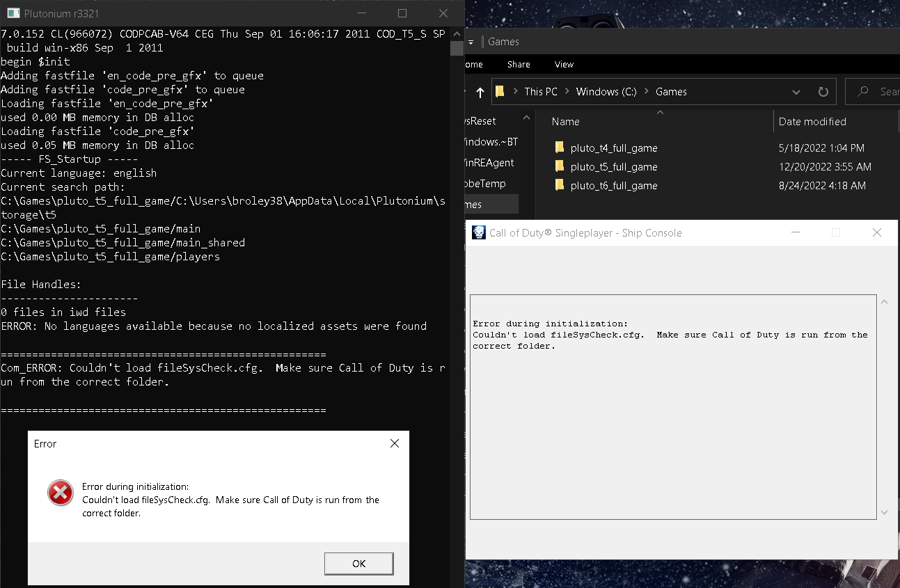Select pluto_t5_full_game folder icon
Image resolution: width=900 pixels, height=588 pixels.
tap(559, 166)
